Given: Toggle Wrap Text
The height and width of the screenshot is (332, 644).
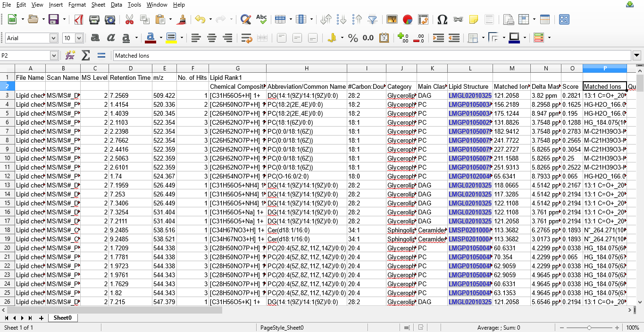Looking at the screenshot, I should pos(246,38).
